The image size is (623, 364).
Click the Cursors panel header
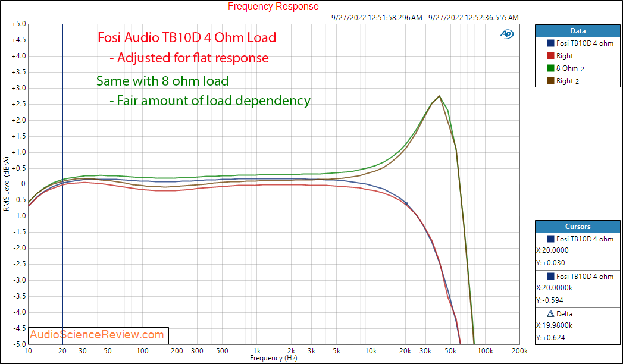tap(578, 227)
